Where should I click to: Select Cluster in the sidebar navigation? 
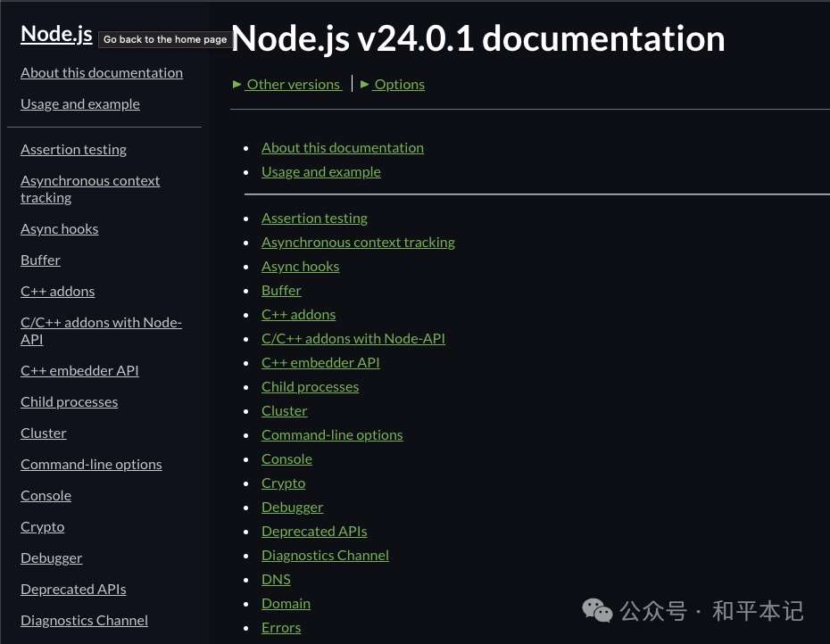tap(44, 433)
